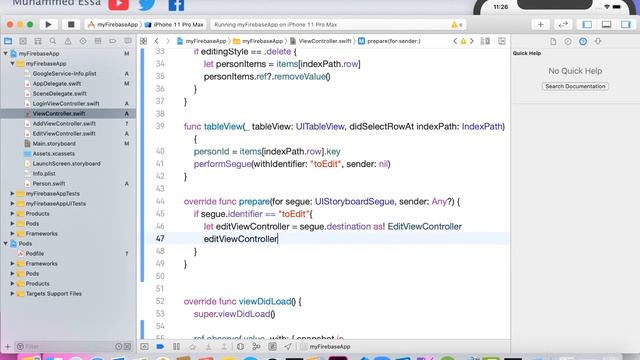Add a new editor pane
The width and height of the screenshot is (640, 360).
pos(502,41)
